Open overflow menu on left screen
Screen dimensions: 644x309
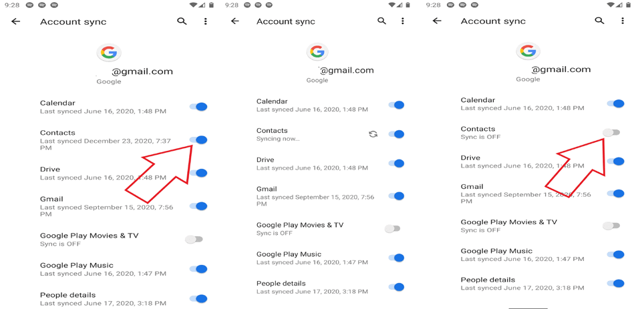coord(205,21)
